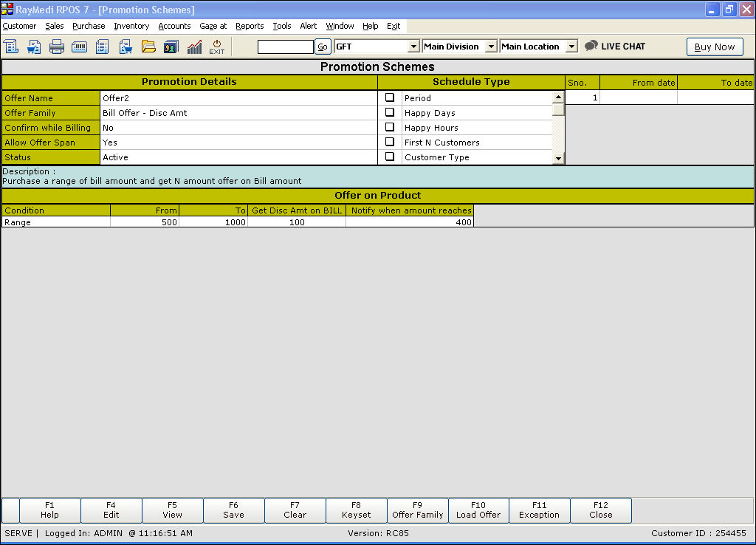The image size is (756, 545).
Task: Tick the First N Customers checkbox
Action: 390,142
